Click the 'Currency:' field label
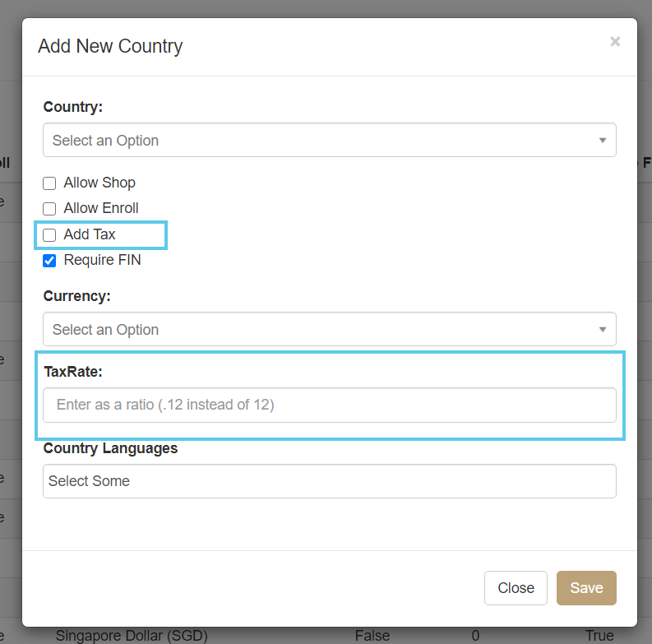 coord(76,296)
